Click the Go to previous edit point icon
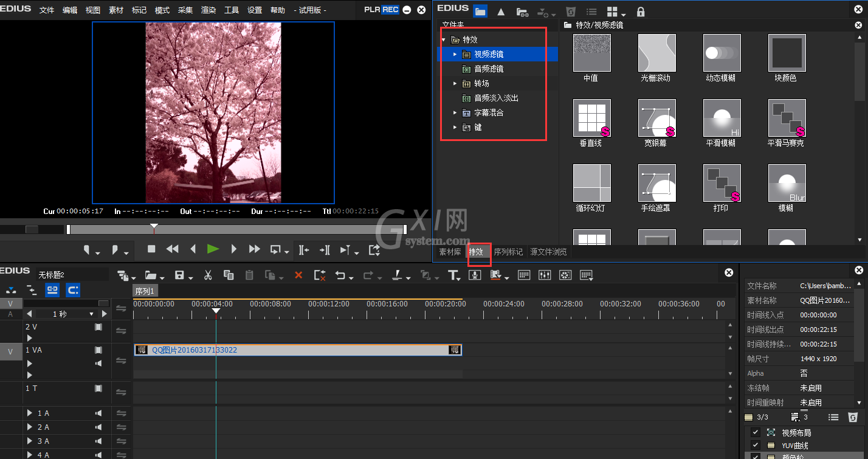The width and height of the screenshot is (868, 459). pyautogui.click(x=304, y=249)
